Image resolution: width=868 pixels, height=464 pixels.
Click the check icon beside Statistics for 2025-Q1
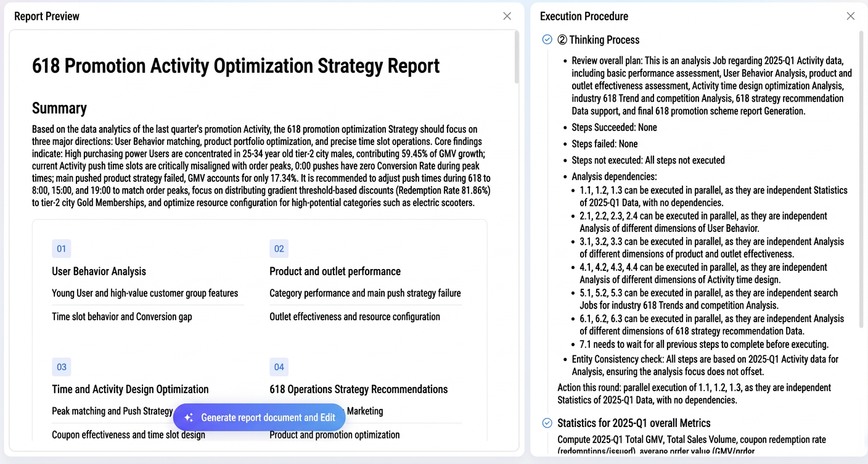pos(547,423)
